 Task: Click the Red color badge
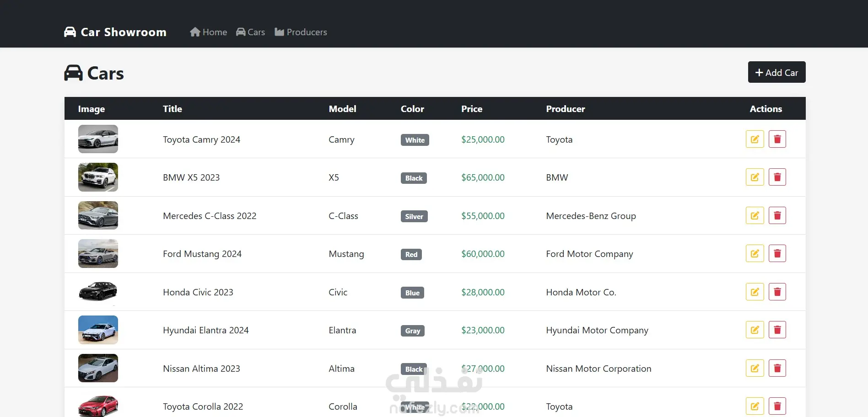pos(411,254)
